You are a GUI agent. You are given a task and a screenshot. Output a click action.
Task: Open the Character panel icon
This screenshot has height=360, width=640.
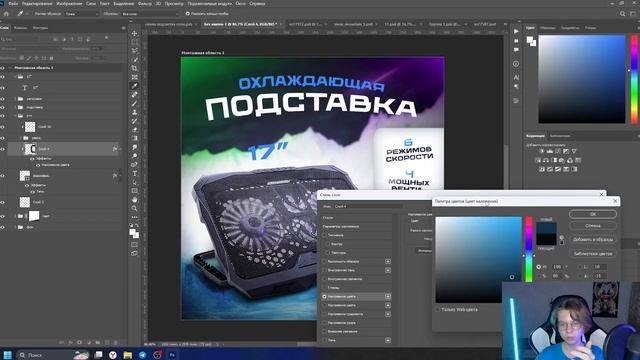(x=516, y=77)
